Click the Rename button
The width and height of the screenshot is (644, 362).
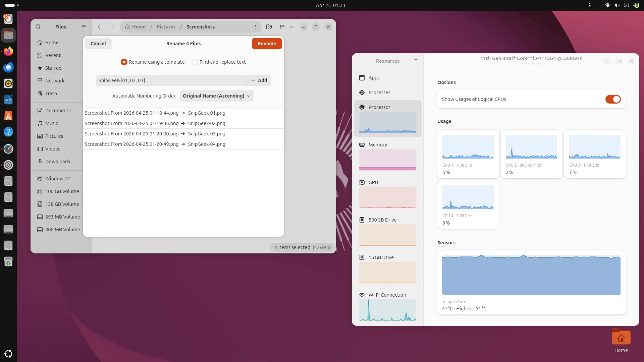[267, 43]
